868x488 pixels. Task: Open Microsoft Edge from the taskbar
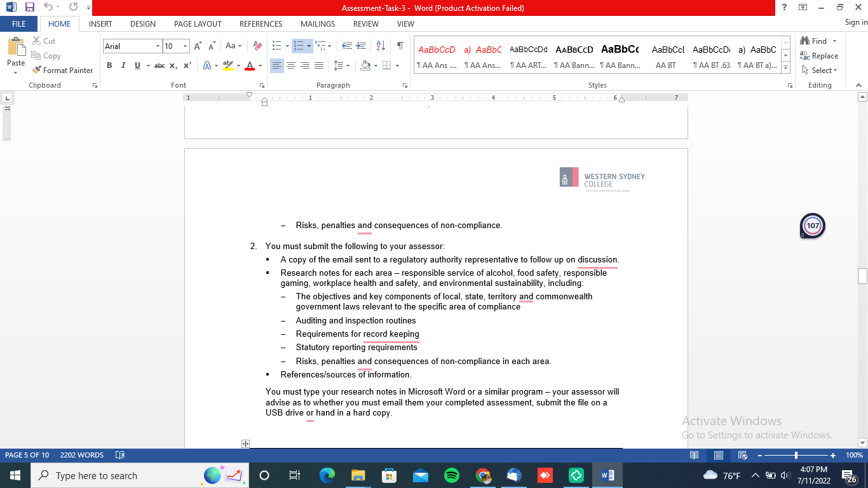click(327, 475)
